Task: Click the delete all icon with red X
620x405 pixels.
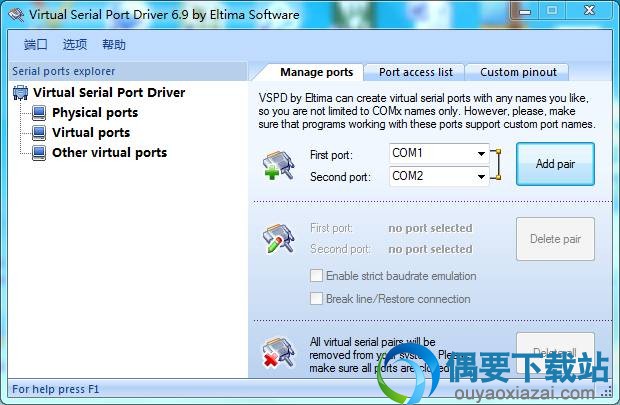Action: tap(279, 352)
